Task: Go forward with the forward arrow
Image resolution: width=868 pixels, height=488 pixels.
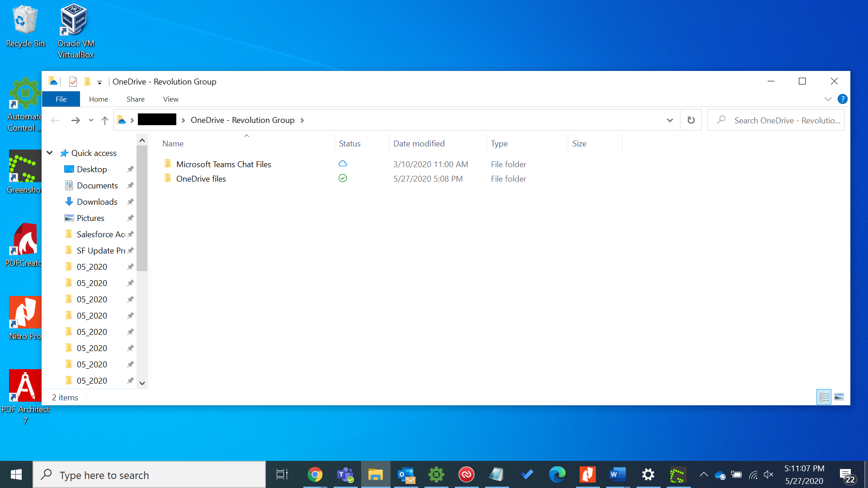Action: (x=75, y=120)
